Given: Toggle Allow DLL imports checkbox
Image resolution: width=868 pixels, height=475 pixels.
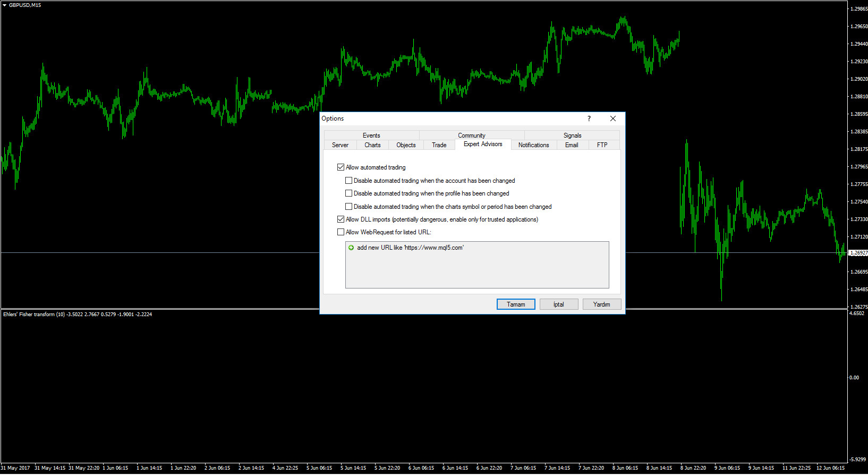Looking at the screenshot, I should click(341, 219).
